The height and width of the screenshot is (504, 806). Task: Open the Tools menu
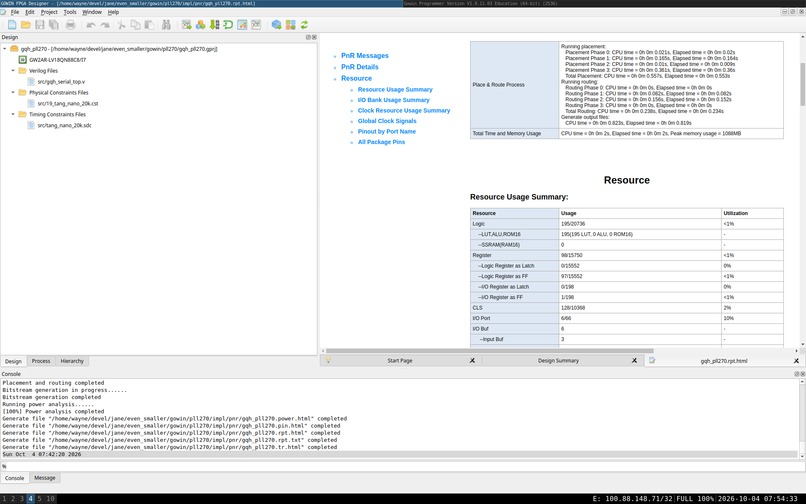pyautogui.click(x=70, y=12)
